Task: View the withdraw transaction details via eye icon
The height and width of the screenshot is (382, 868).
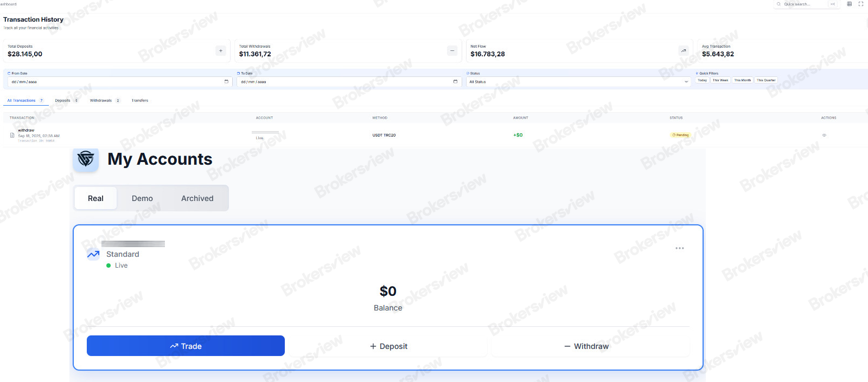Action: [x=824, y=135]
